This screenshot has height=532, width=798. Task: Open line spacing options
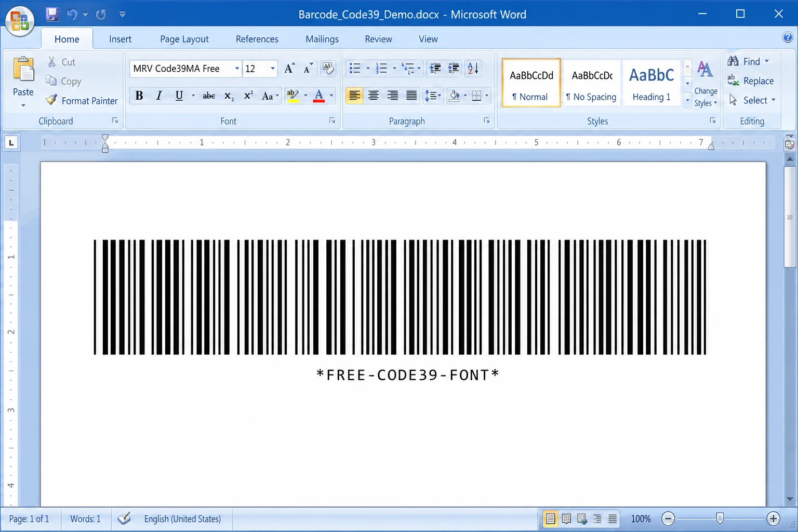(433, 96)
